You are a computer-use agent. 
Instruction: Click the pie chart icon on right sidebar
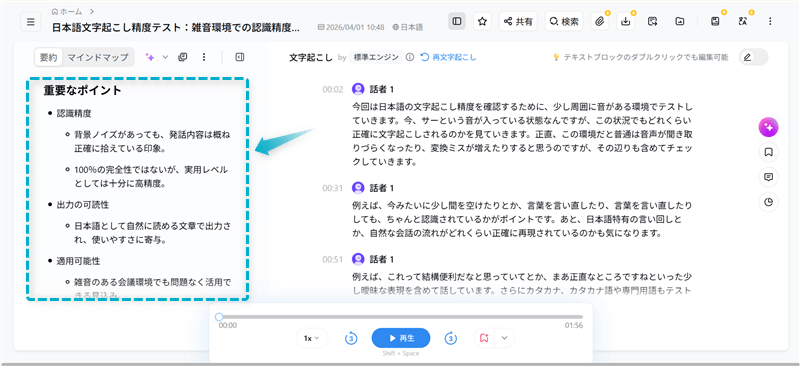[x=768, y=202]
